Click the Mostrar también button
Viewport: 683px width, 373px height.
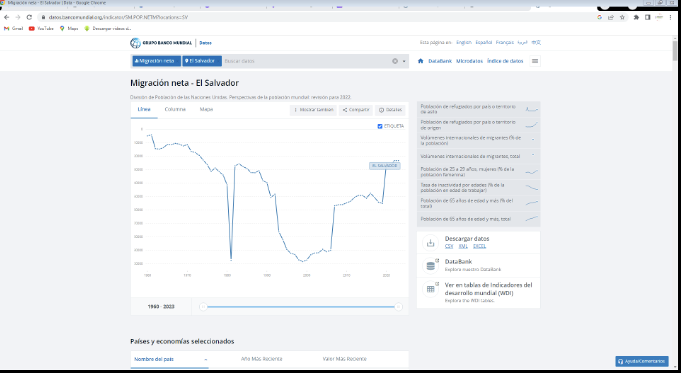314,110
